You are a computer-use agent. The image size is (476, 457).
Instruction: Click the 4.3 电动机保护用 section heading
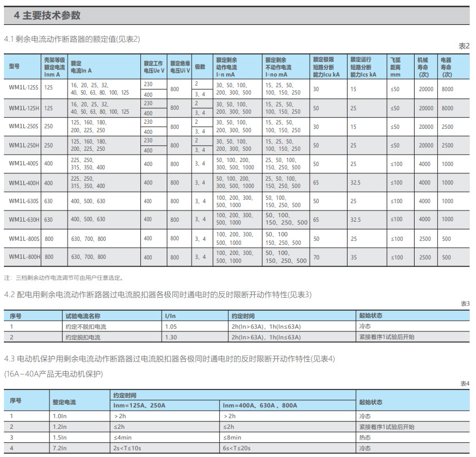[x=170, y=359]
